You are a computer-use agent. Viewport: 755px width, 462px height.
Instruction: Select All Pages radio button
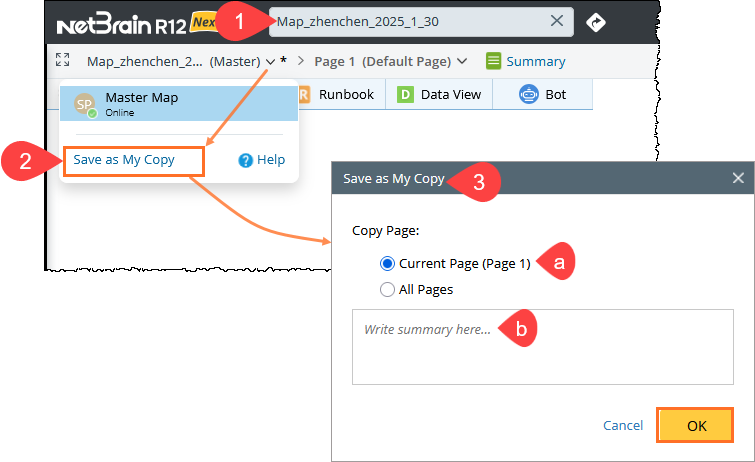(387, 290)
